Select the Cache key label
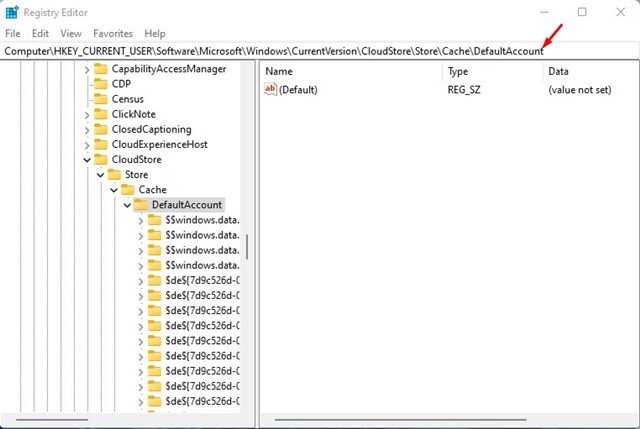 coord(152,189)
